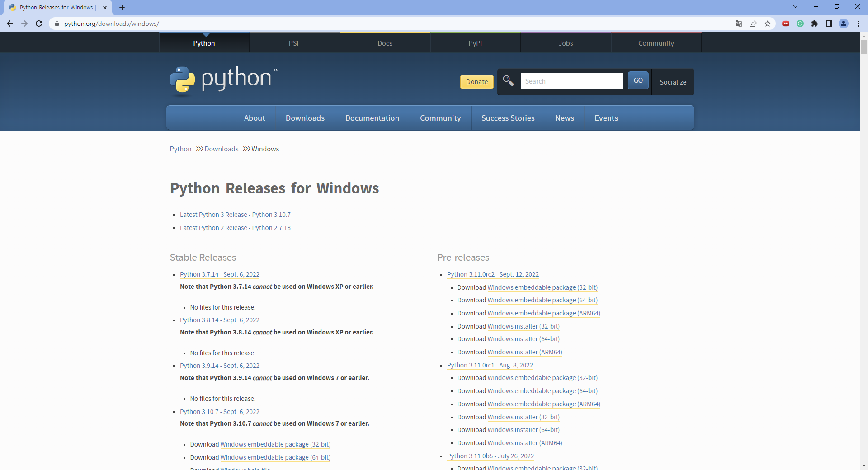Download 3.10.7 Windows embeddable package (64-bit)
This screenshot has height=470, width=868.
point(275,457)
